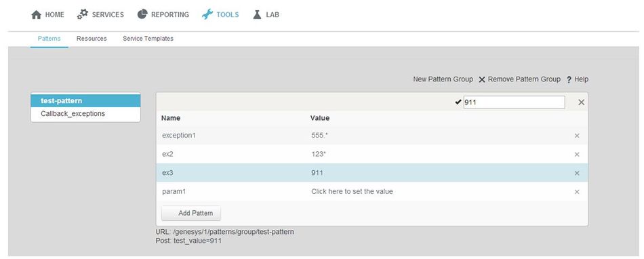Click the Lab flask icon
The height and width of the screenshot is (259, 644).
(257, 15)
